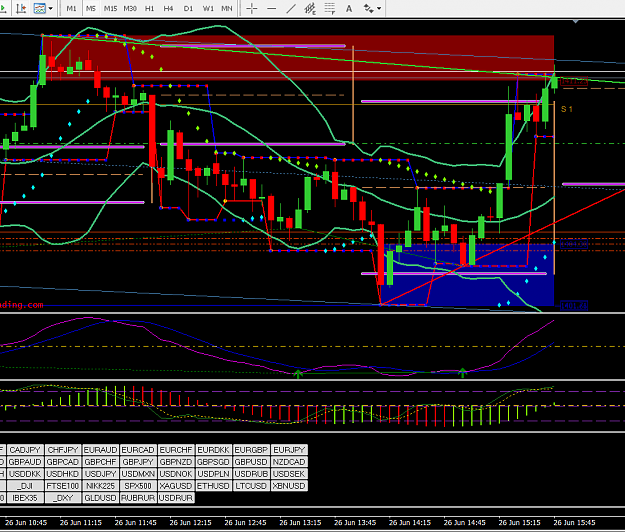This screenshot has width=625, height=532.
Task: Click the GBPJPY symbol button
Action: (138, 462)
